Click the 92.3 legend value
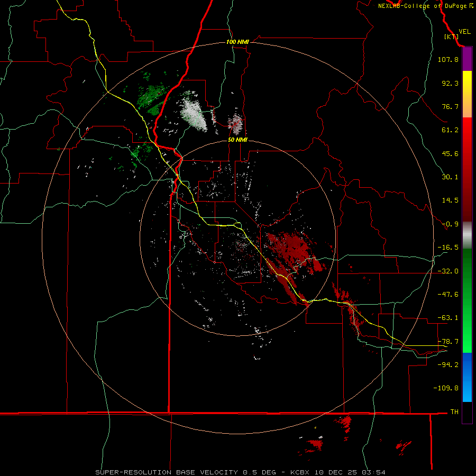The height and width of the screenshot is (476, 476). coord(450,83)
